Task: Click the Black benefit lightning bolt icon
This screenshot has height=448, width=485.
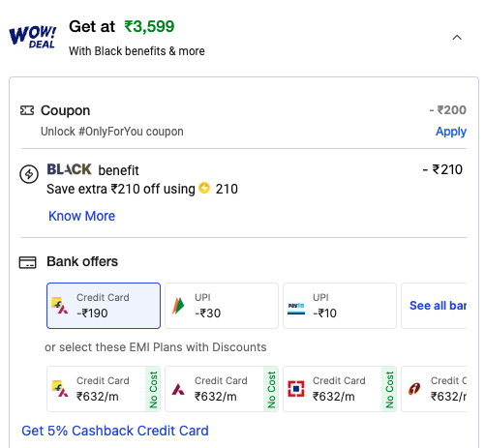Action: pos(29,174)
